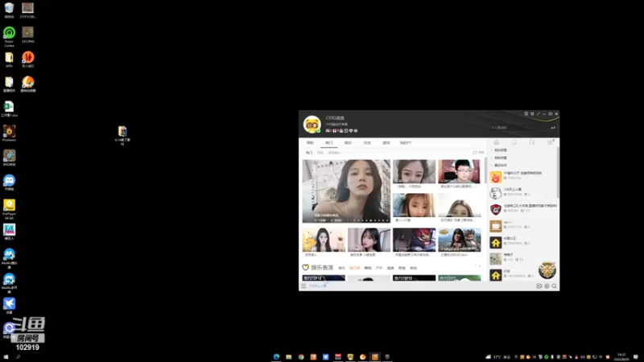The height and width of the screenshot is (362, 644).
Task: Click the golden lion badge icon
Action: 547,270
